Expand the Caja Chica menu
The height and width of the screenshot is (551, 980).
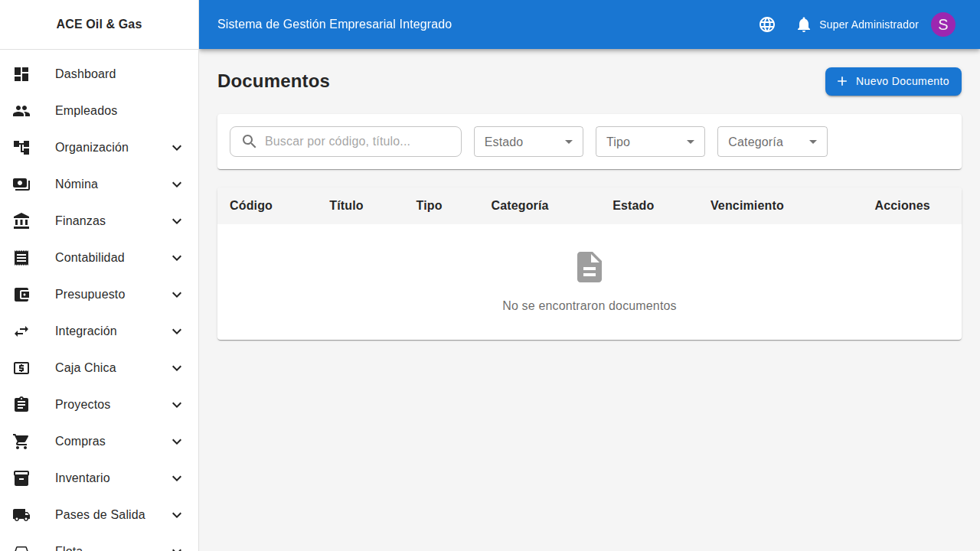(100, 368)
